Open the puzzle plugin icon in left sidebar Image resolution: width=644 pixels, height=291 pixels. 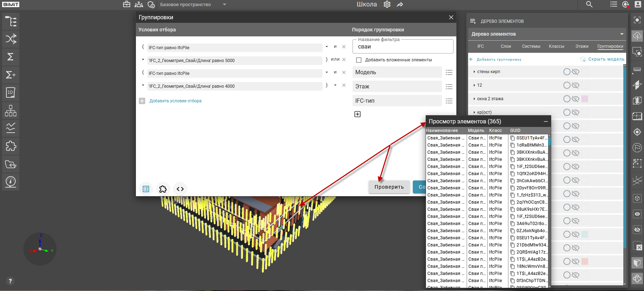(x=11, y=146)
